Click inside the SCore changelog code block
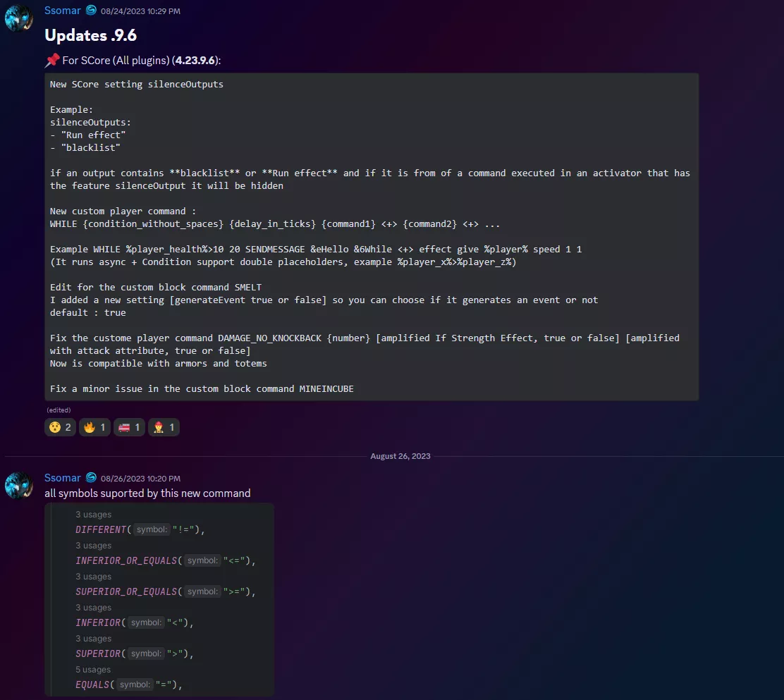Screen dimensions: 784x700 [372, 236]
